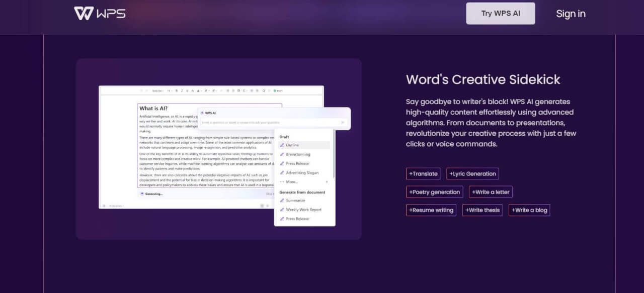Click the +Resume writing tag

[x=431, y=210]
